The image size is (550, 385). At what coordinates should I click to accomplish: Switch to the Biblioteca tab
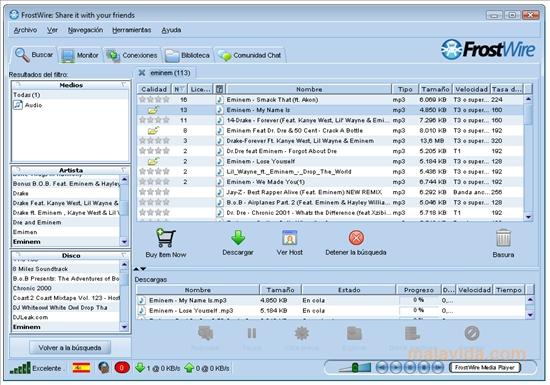(188, 55)
